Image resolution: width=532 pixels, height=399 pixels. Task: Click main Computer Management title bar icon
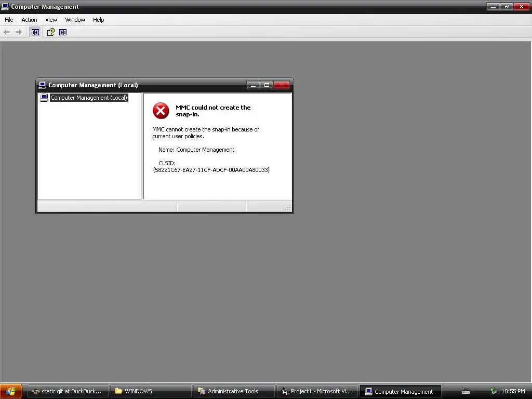click(x=5, y=6)
